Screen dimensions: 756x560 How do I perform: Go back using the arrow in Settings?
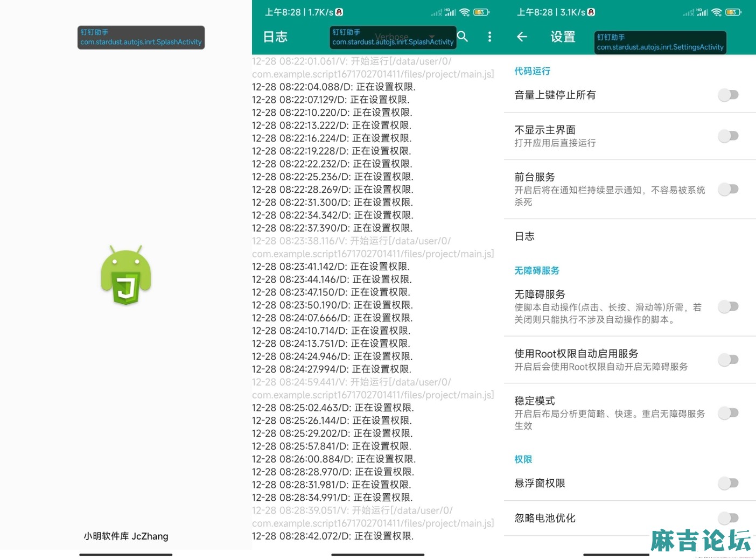pyautogui.click(x=522, y=37)
